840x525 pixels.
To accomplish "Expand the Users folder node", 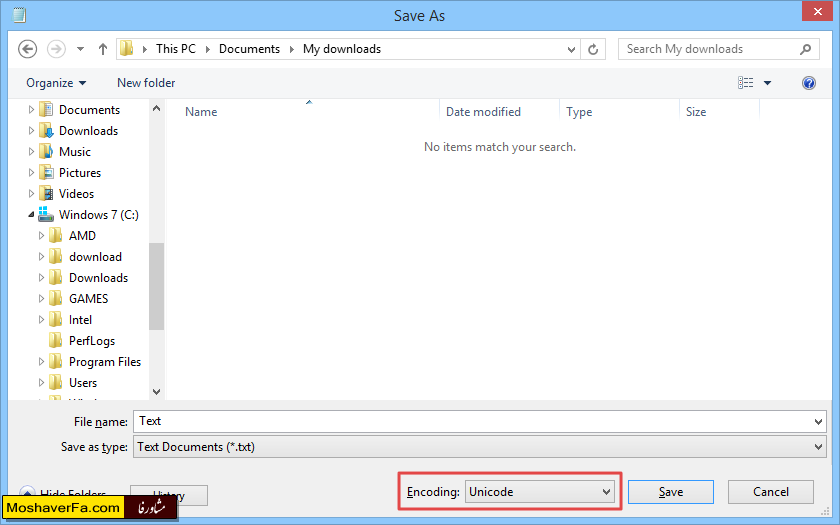I will click(x=41, y=382).
